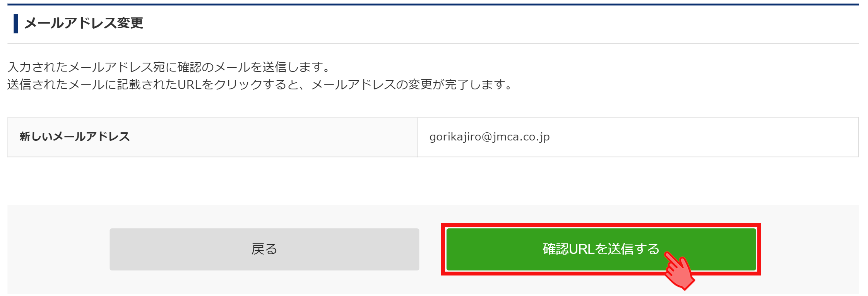
Task: Click the red hand pointer icon
Action: 680,270
